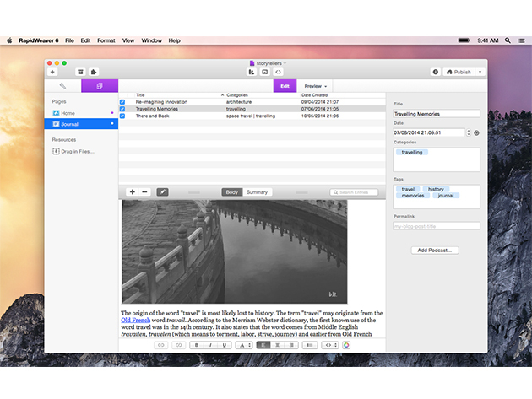Viewport: 532px width, 399px height.
Task: Align text center
Action: (x=277, y=345)
